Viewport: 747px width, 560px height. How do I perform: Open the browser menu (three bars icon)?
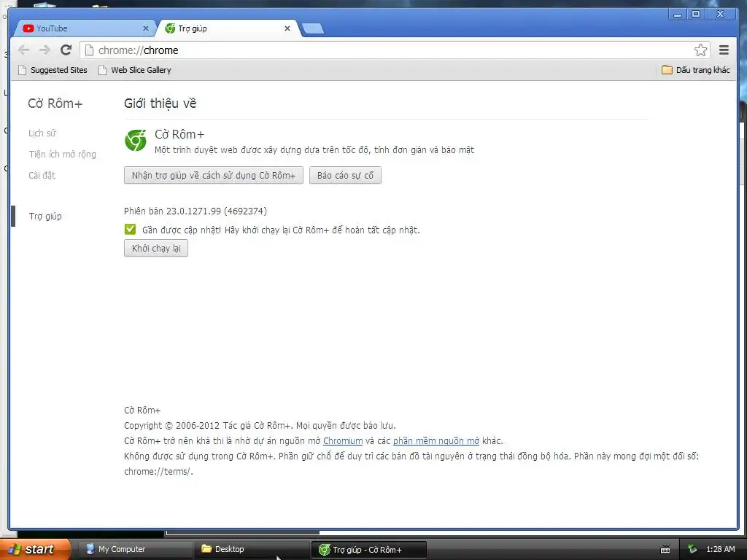(x=724, y=50)
